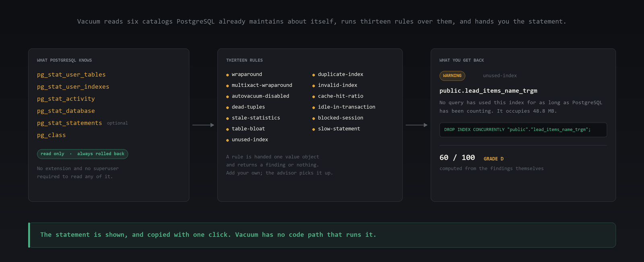Click 'computed from the findings themselves' caption
The height and width of the screenshot is (262, 644).
coord(491,168)
